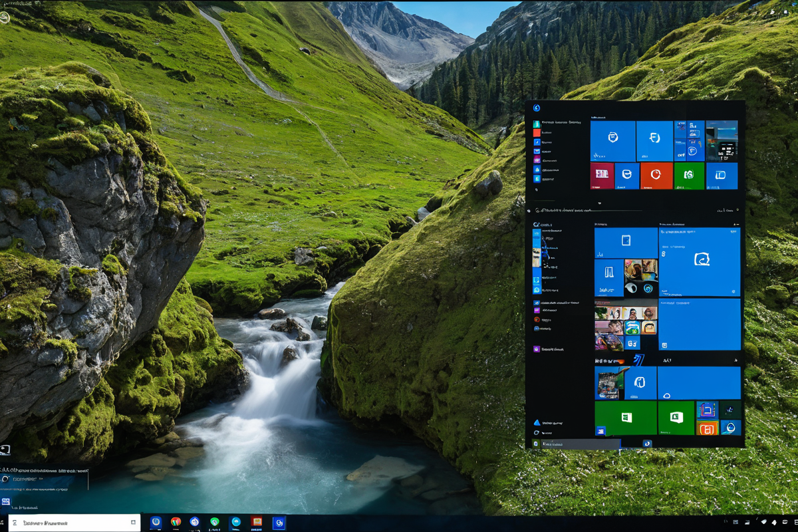This screenshot has width=798, height=532.
Task: Click the taskbar search box
Action: [x=74, y=523]
